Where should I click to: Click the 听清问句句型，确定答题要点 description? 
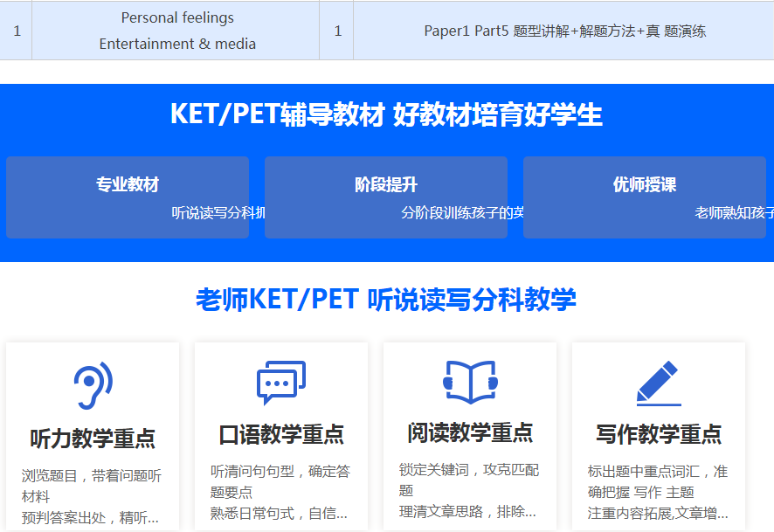280,481
